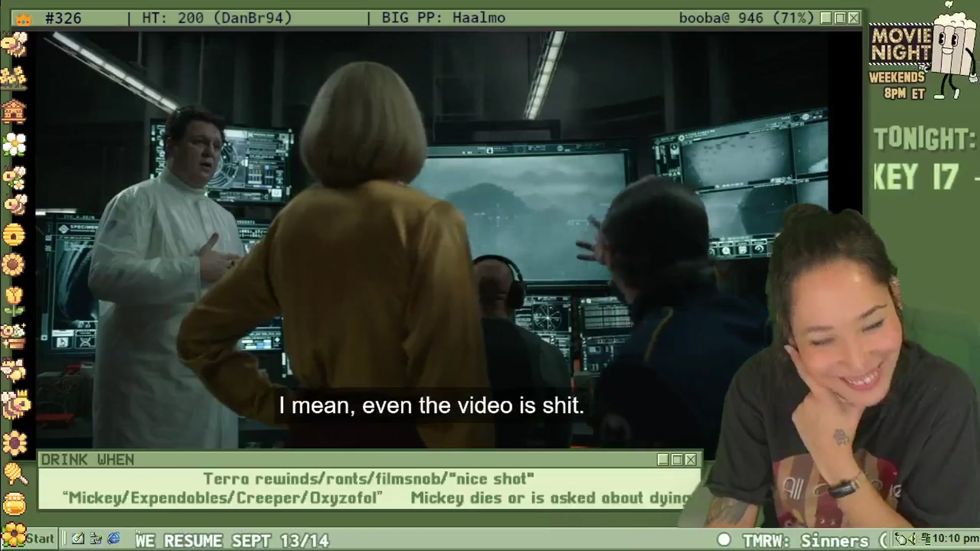Launch Internet Explorer from the taskbar

coord(114,538)
